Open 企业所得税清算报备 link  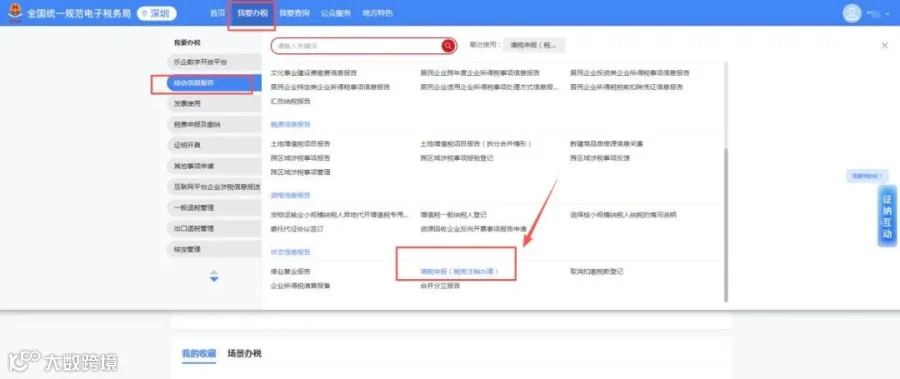(x=300, y=285)
